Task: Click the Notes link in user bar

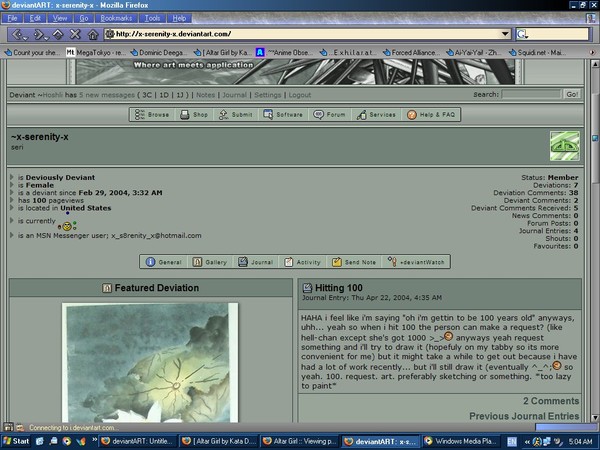Action: 205,95
